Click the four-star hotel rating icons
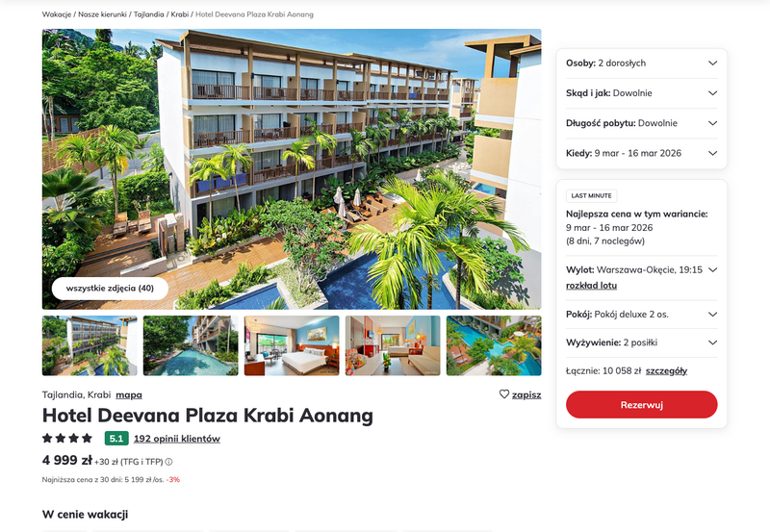This screenshot has width=770, height=532. 67,438
